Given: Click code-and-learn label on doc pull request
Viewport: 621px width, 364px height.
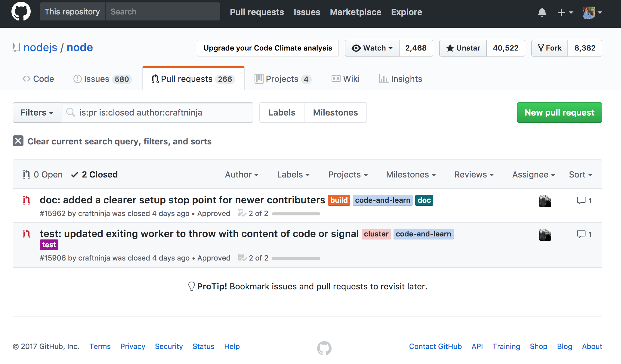Looking at the screenshot, I should tap(383, 200).
